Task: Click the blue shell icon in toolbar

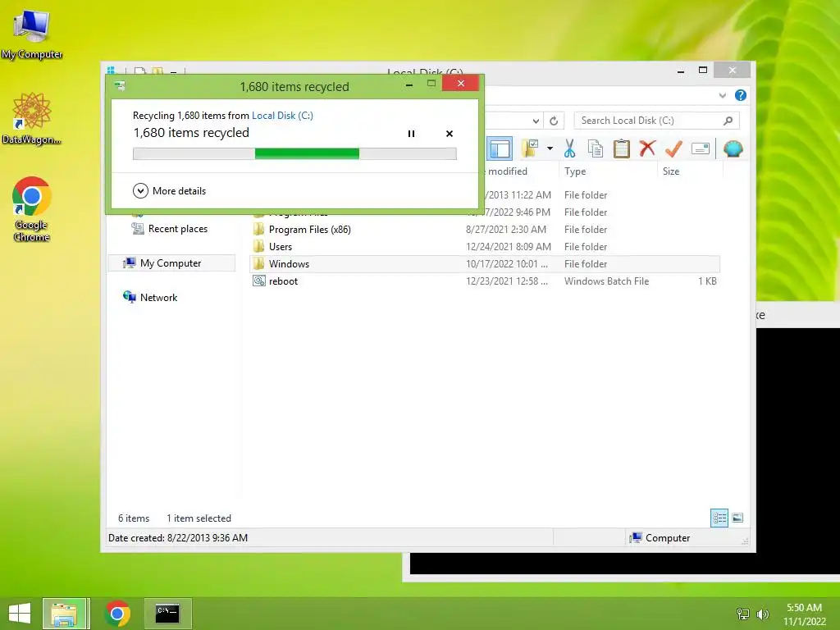Action: 733,148
